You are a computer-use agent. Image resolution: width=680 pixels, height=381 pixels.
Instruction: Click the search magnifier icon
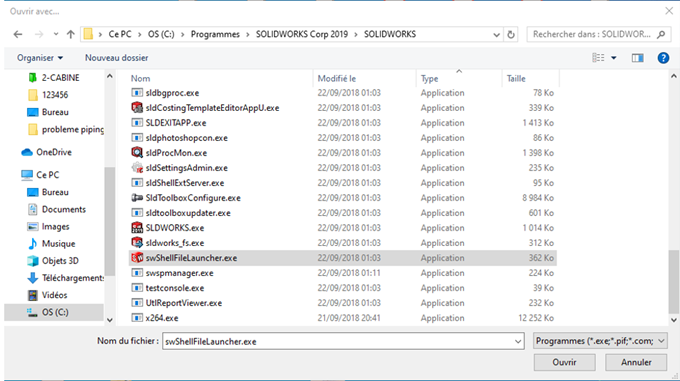pos(661,34)
